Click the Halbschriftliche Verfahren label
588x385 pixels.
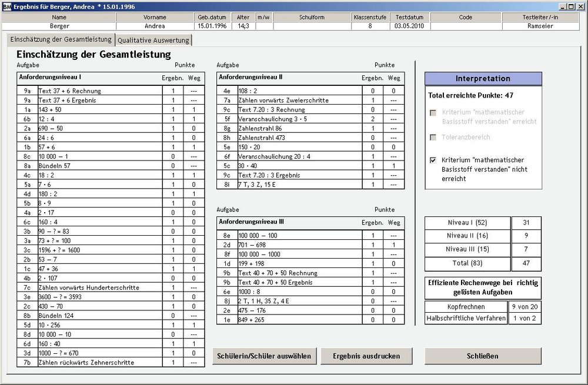pos(466,318)
